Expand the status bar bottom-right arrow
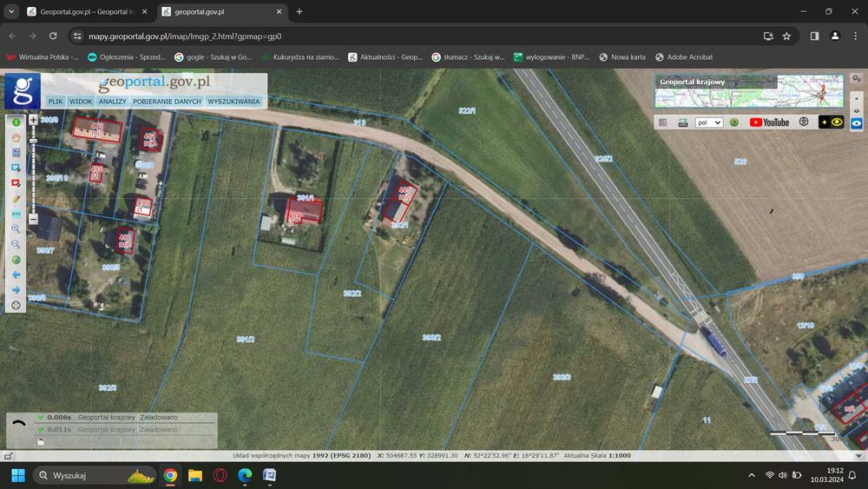Viewport: 868px width, 489px height. coord(858,456)
